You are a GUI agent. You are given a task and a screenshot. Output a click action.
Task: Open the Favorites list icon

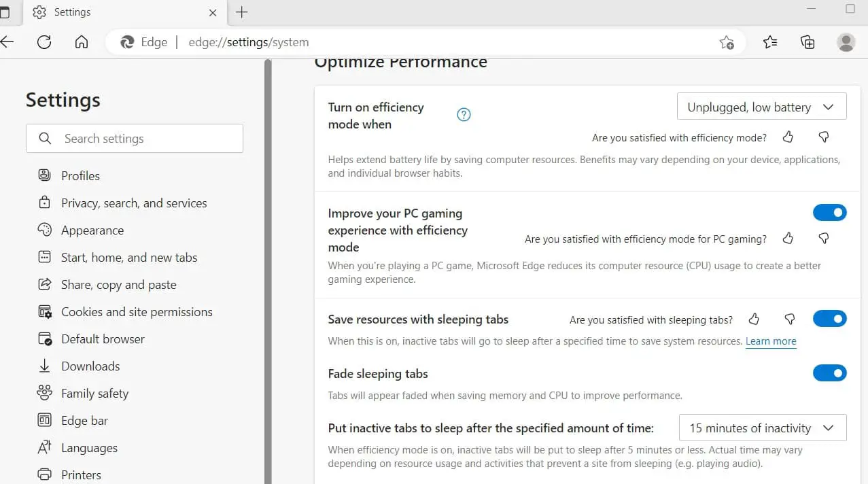click(769, 42)
